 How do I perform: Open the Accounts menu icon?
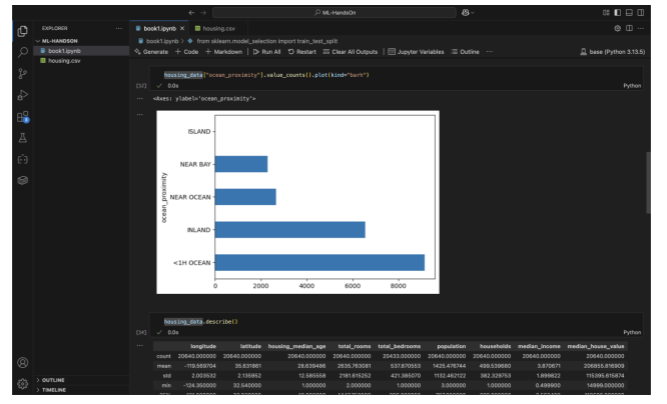tap(23, 363)
